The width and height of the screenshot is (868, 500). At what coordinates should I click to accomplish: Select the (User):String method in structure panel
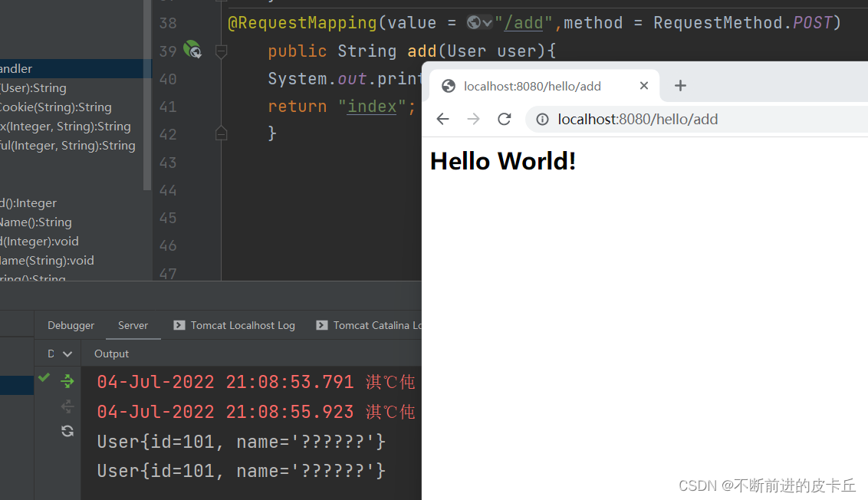[x=33, y=88]
